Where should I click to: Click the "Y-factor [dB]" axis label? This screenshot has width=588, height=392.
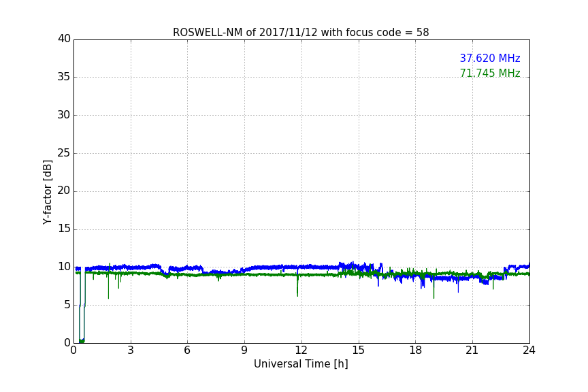coord(47,192)
